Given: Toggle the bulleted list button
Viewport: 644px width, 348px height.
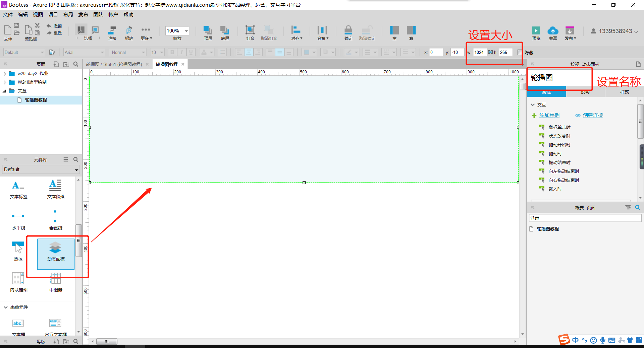Looking at the screenshot, I should (222, 52).
